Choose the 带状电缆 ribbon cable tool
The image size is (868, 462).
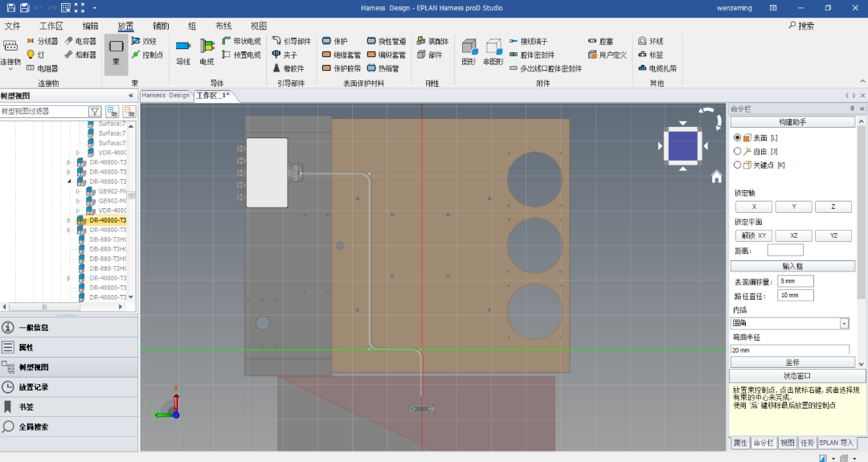241,41
